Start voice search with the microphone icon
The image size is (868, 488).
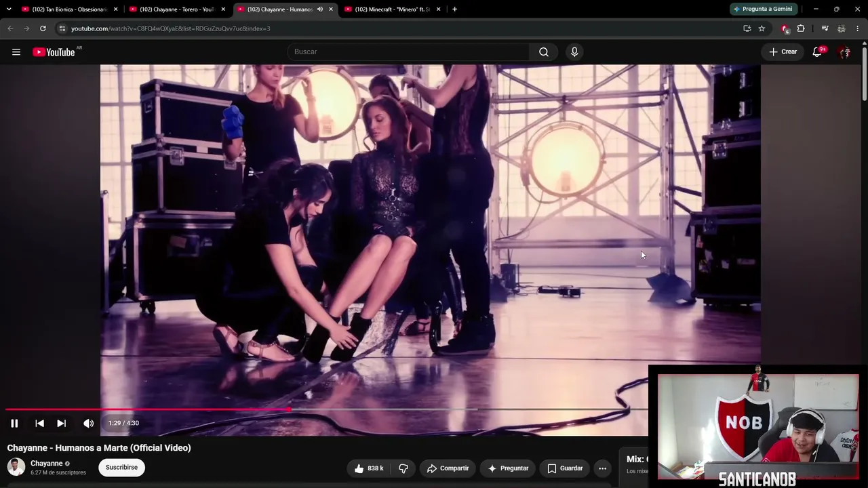click(574, 52)
